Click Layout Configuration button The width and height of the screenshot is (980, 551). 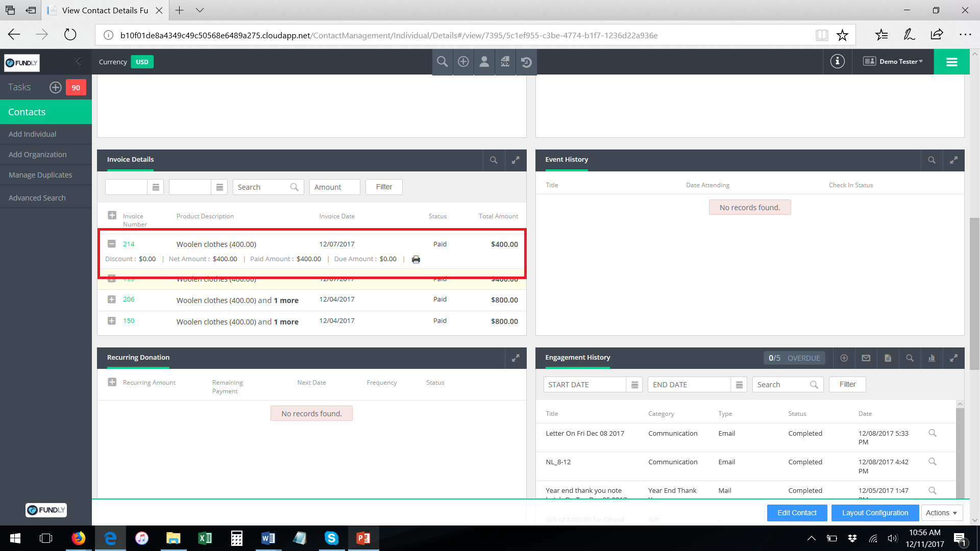[875, 513]
